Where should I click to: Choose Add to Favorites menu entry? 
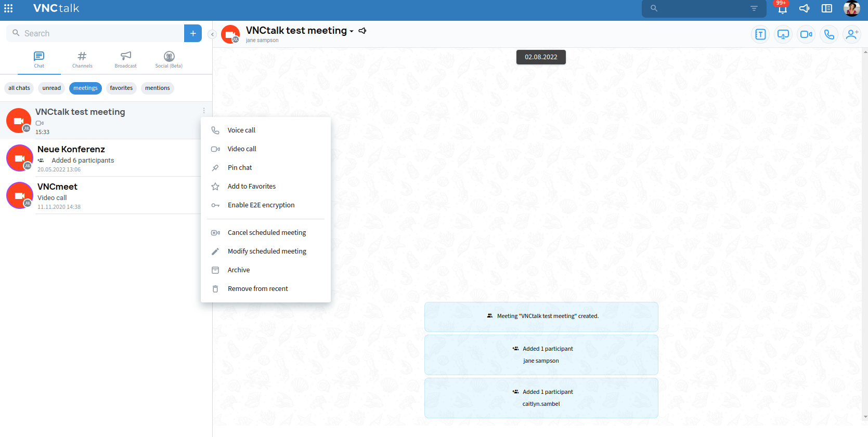[266, 187]
